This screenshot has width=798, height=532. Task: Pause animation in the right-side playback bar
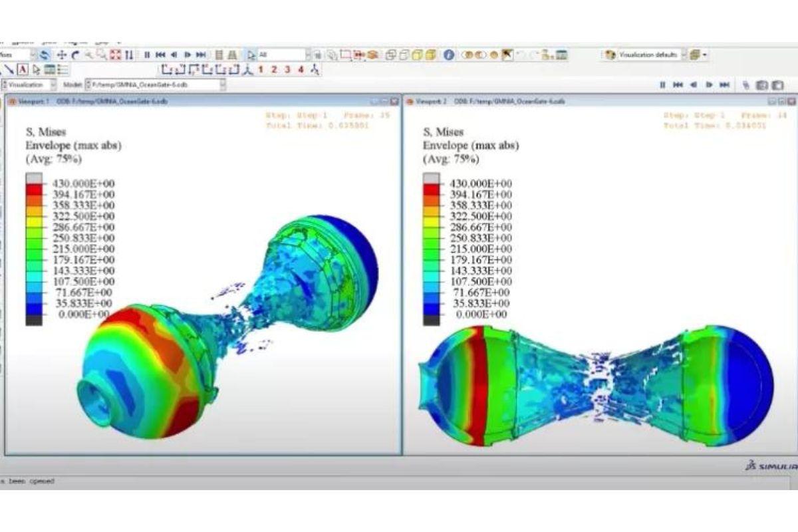[x=662, y=85]
